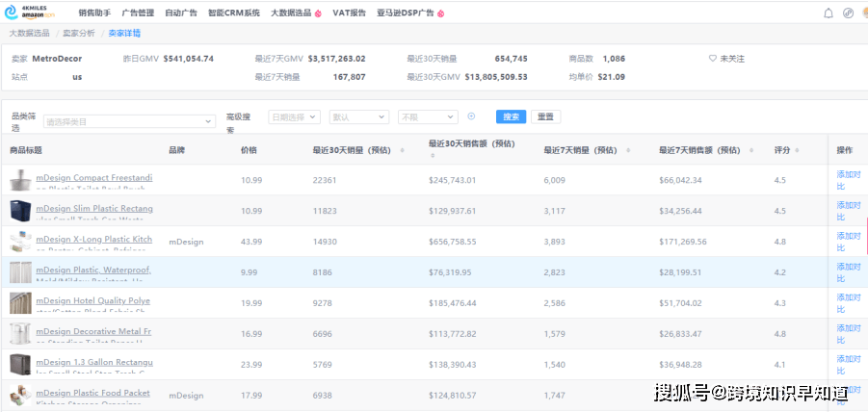
Task: Click the 最近30天GMV value $13,805,509.53
Action: (496, 77)
